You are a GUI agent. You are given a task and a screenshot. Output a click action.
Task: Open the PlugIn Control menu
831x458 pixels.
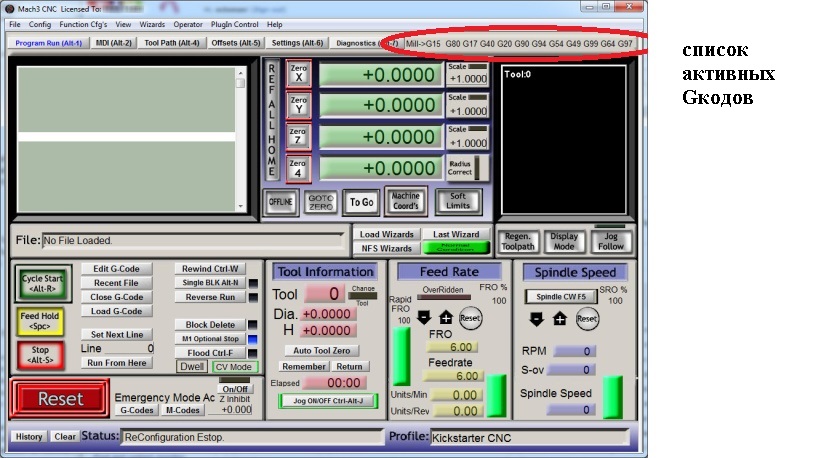click(x=234, y=24)
